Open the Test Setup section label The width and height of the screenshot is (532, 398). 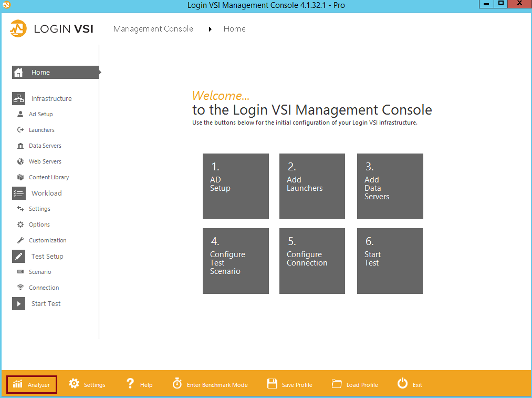47,257
